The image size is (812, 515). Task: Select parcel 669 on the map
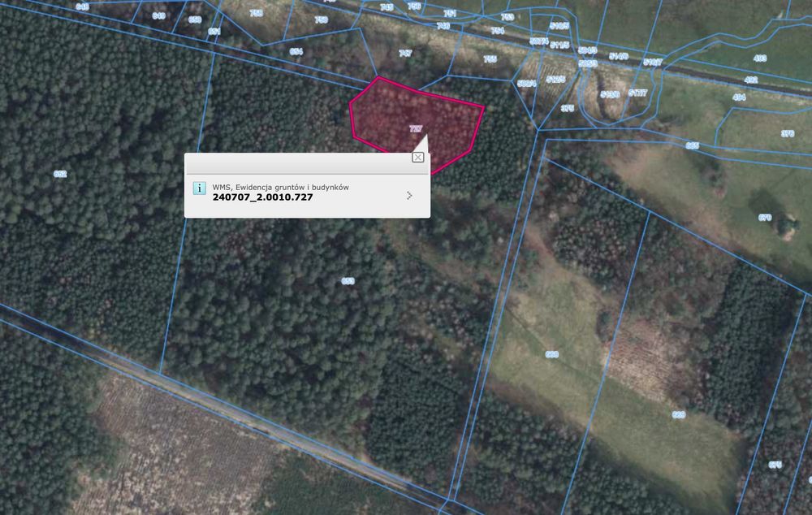[x=679, y=414]
